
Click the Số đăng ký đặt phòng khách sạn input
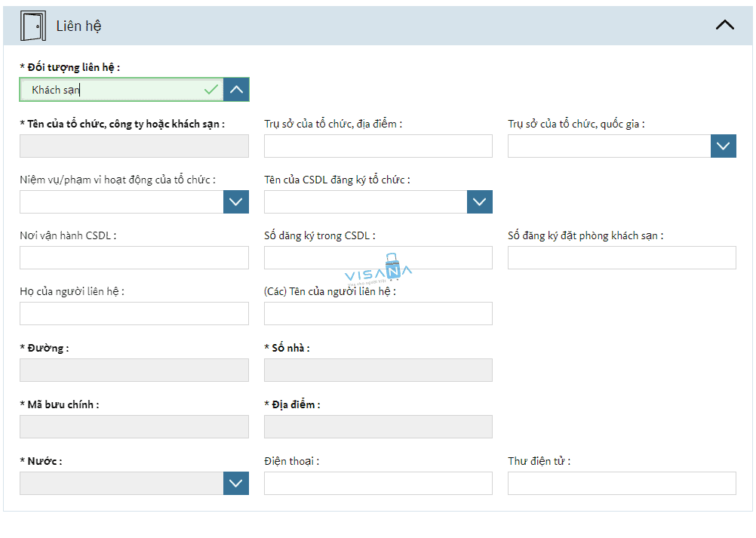(622, 258)
